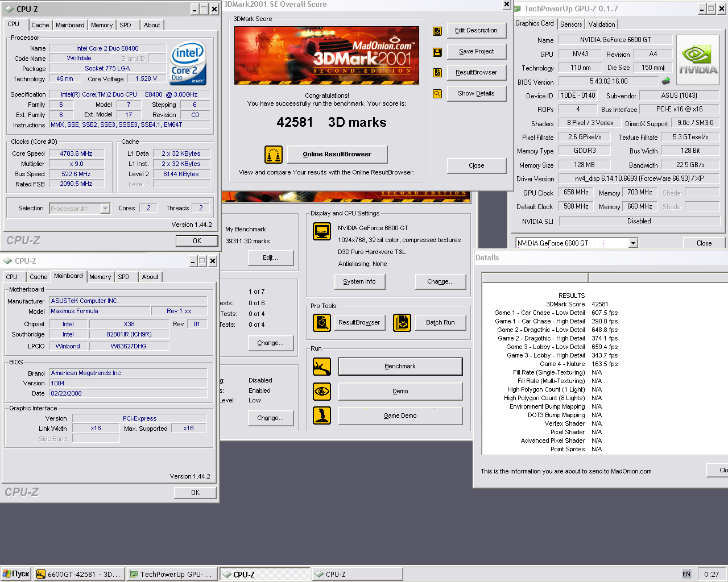This screenshot has width=728, height=582.
Task: Click the Edit Description button
Action: coord(477,31)
